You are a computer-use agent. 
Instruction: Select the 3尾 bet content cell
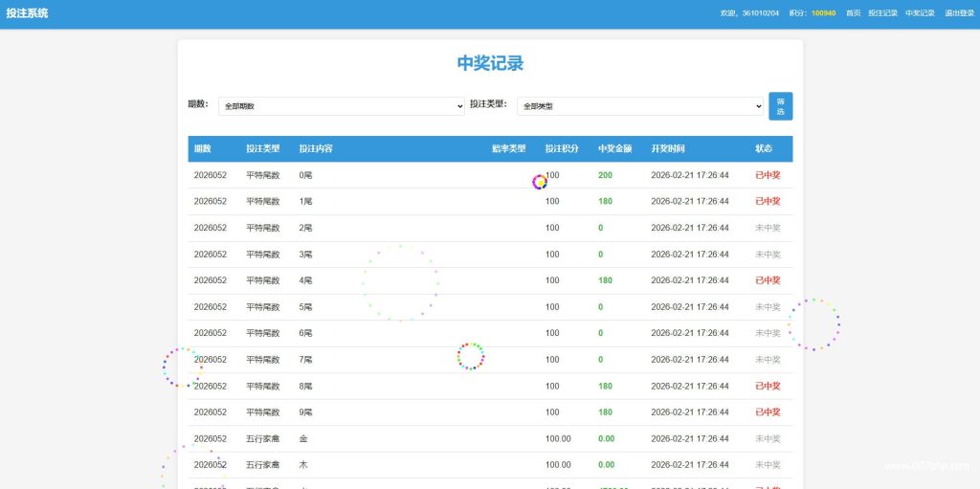pyautogui.click(x=305, y=255)
